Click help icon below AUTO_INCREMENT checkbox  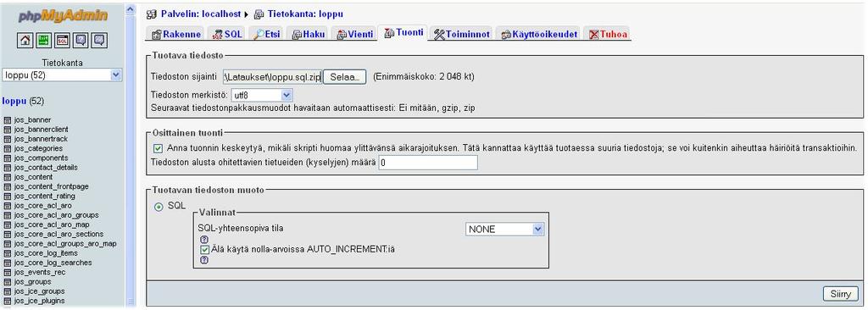tap(203, 260)
